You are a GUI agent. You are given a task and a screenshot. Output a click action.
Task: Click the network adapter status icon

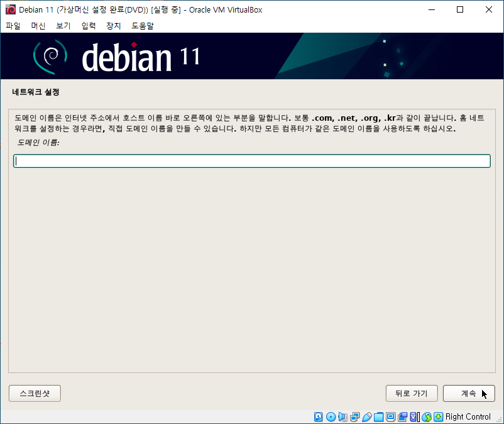(x=354, y=416)
